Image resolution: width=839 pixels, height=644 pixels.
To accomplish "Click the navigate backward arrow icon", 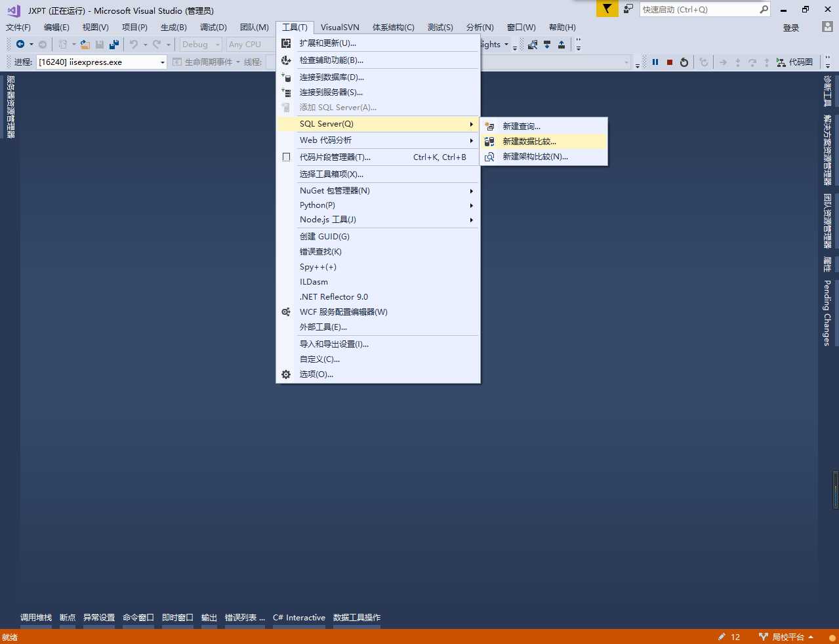I will (20, 45).
